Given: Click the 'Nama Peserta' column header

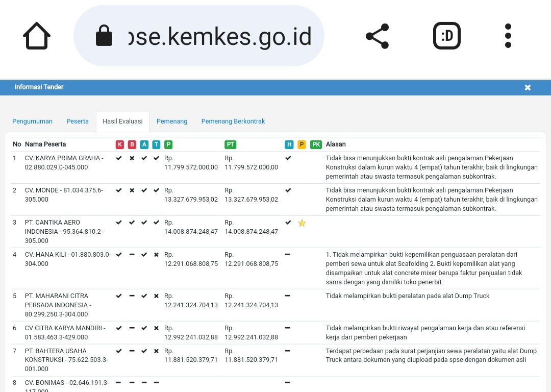Looking at the screenshot, I should 45,144.
